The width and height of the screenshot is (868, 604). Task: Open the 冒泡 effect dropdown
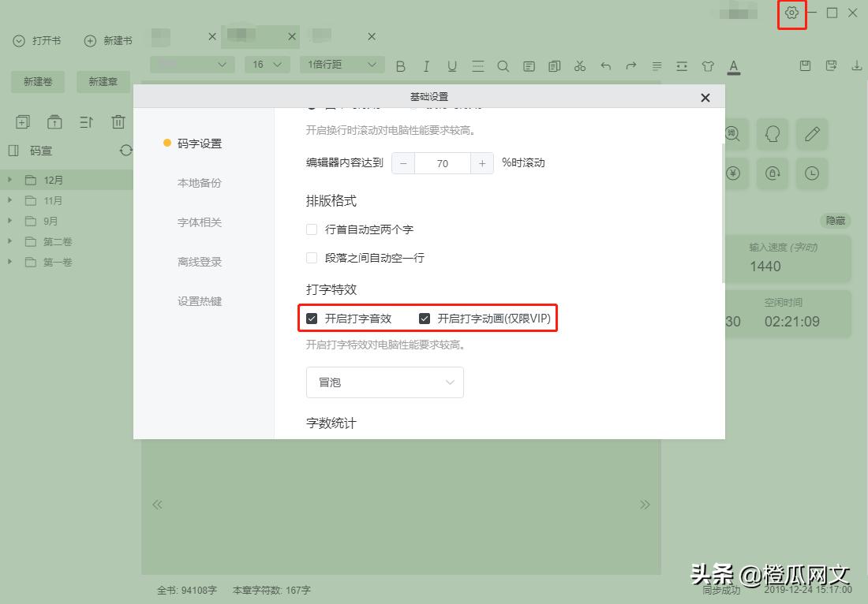pyautogui.click(x=384, y=382)
